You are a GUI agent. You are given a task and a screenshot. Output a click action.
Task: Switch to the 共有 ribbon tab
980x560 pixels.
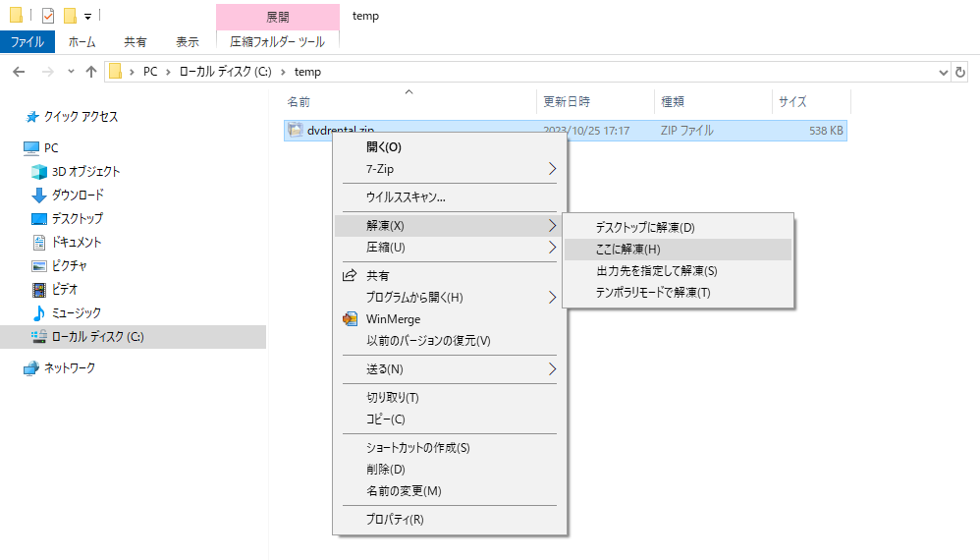(135, 42)
